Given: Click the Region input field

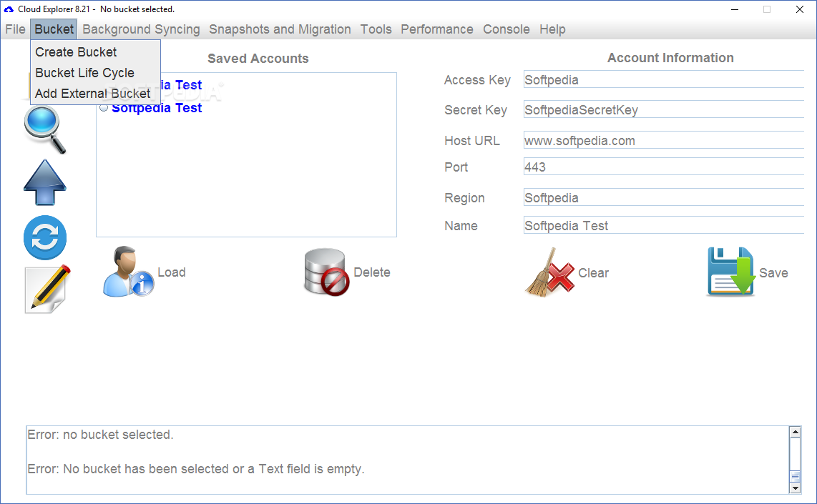Looking at the screenshot, I should coord(664,198).
